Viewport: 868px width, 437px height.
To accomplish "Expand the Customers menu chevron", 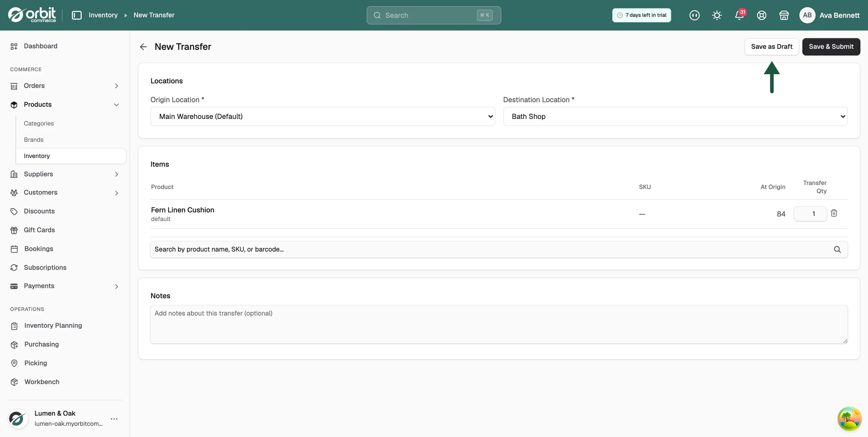I will (x=116, y=193).
